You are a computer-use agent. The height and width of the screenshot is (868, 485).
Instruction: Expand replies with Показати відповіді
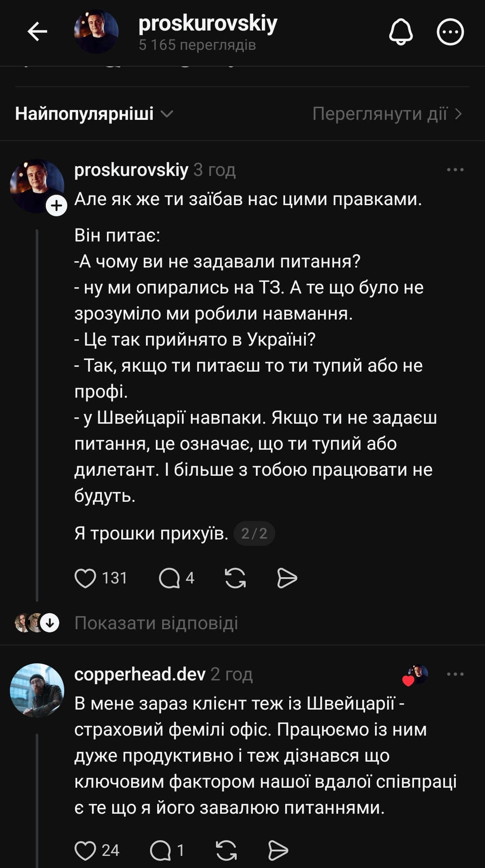click(x=157, y=623)
